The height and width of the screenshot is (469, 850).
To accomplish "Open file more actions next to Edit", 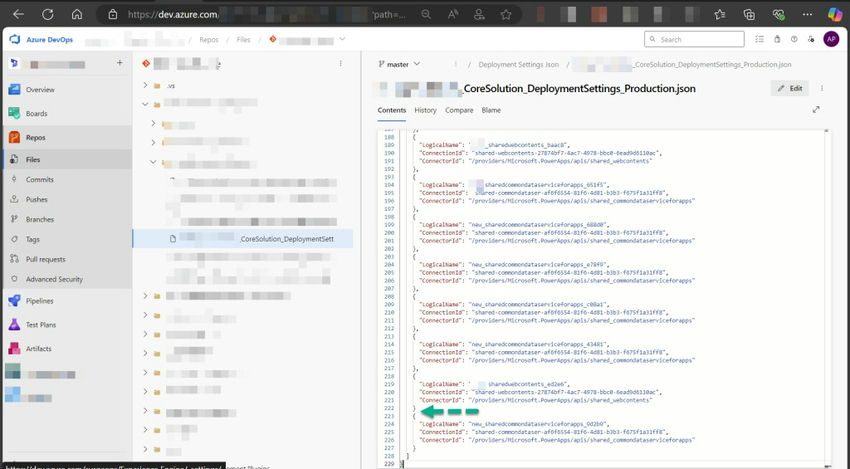I will tap(822, 88).
